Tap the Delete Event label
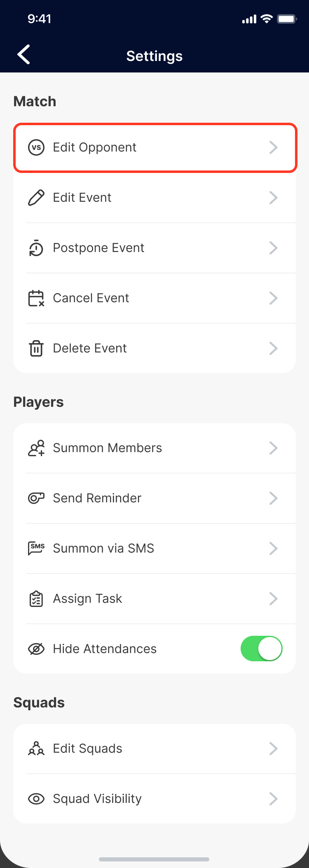Screen dimensions: 309x868 pos(90,348)
